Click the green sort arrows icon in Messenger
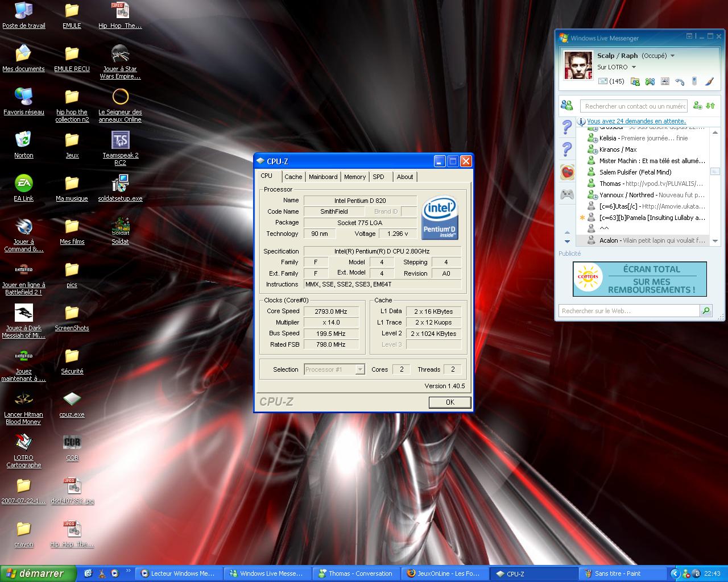 pos(710,106)
